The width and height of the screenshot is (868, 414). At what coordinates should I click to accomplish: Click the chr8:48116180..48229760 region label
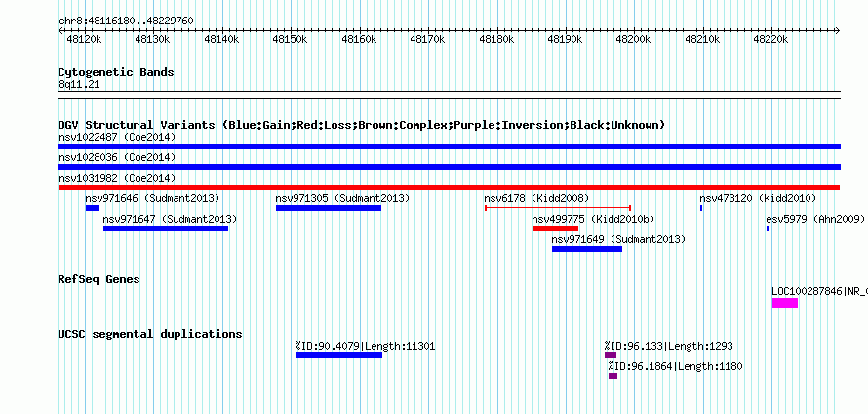point(126,21)
